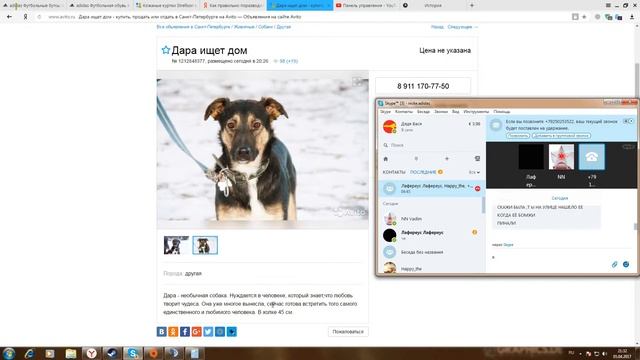Open browser downloads arrow icon
This screenshot has width=640, height=360.
(x=632, y=17)
